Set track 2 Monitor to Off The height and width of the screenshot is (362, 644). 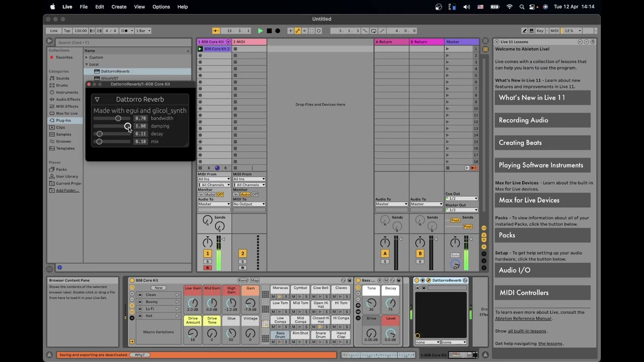coord(255,195)
